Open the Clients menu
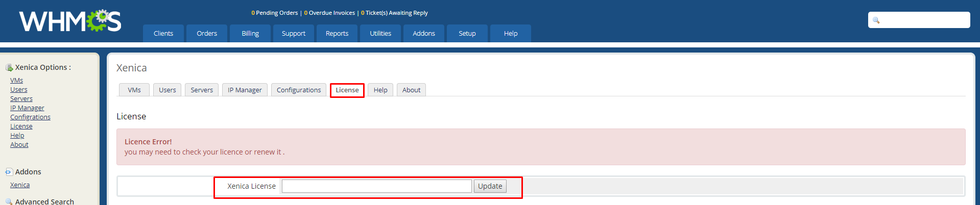The width and height of the screenshot is (980, 205). click(x=163, y=33)
